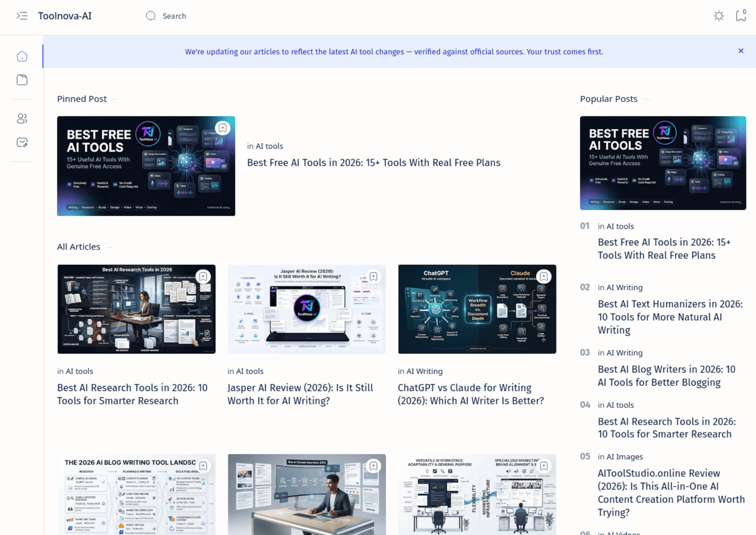Open 'ChatGPT vs Claude for Writing' article title
The width and height of the screenshot is (756, 535).
click(471, 394)
